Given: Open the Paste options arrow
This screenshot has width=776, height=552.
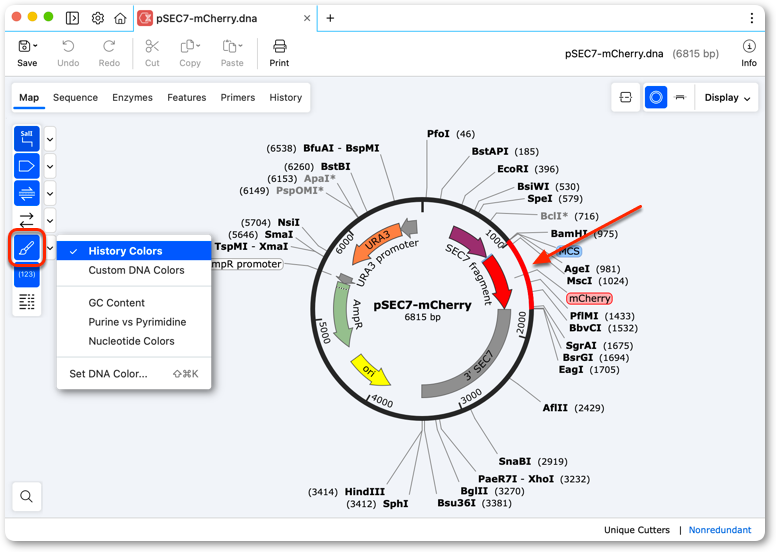Looking at the screenshot, I should (x=241, y=46).
